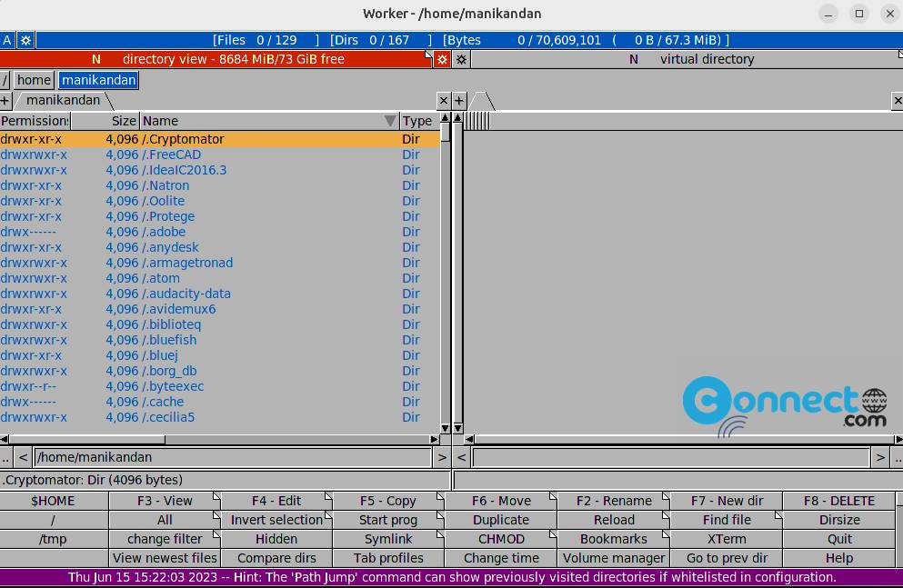Click the Dirsize button

tap(839, 520)
